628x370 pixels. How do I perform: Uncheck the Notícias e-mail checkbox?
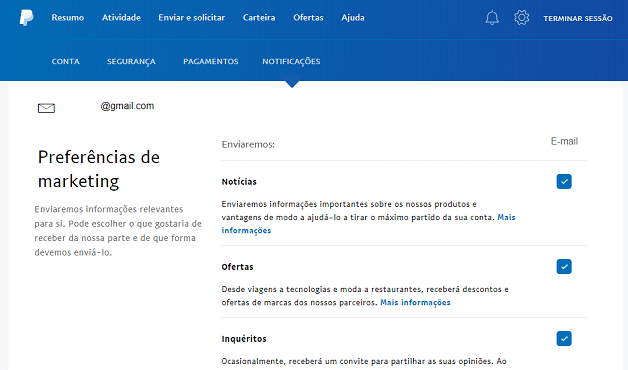[564, 181]
